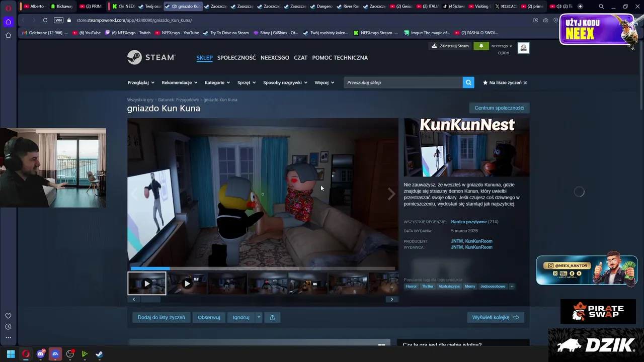Viewport: 644px width, 362px height.
Task: Switch to the River Run tab
Action: [x=348, y=6]
